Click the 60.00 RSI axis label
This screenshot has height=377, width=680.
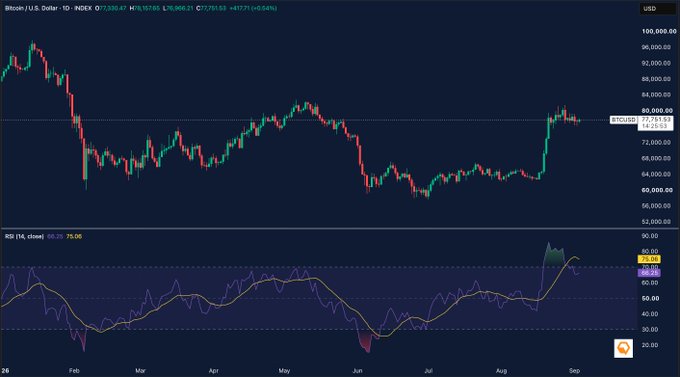pyautogui.click(x=650, y=283)
